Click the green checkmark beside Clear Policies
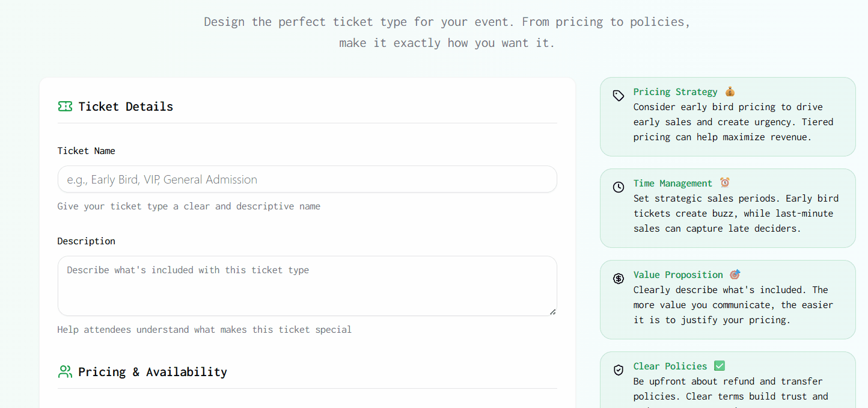Screen dimensions: 868x408 point(720,365)
